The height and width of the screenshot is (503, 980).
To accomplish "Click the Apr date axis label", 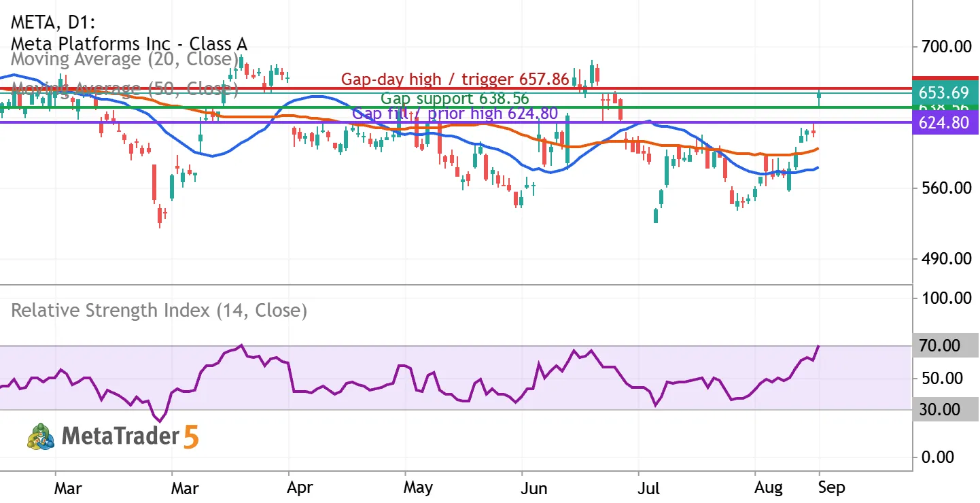I will pyautogui.click(x=300, y=488).
